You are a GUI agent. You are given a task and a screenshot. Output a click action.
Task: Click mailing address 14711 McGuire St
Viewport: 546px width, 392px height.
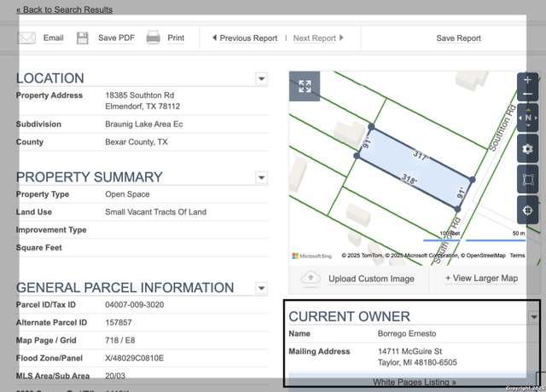[409, 351]
